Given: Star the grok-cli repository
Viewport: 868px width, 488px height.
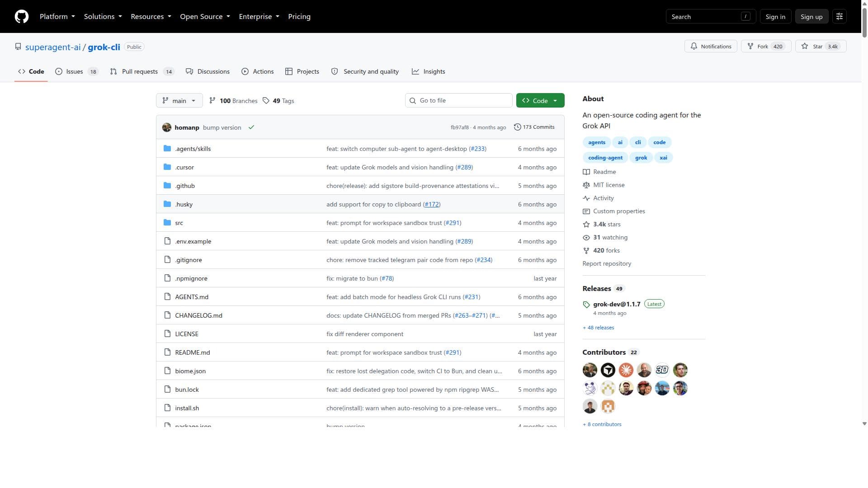Looking at the screenshot, I should click(x=821, y=47).
